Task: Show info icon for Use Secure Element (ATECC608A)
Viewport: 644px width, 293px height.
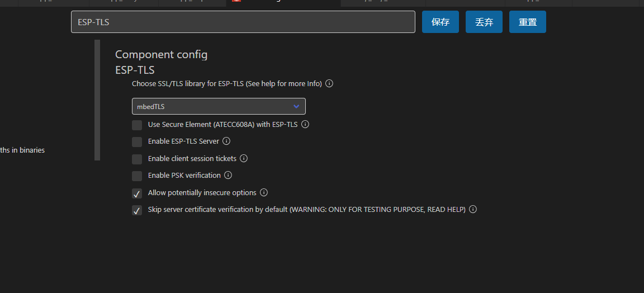Action: pyautogui.click(x=305, y=124)
